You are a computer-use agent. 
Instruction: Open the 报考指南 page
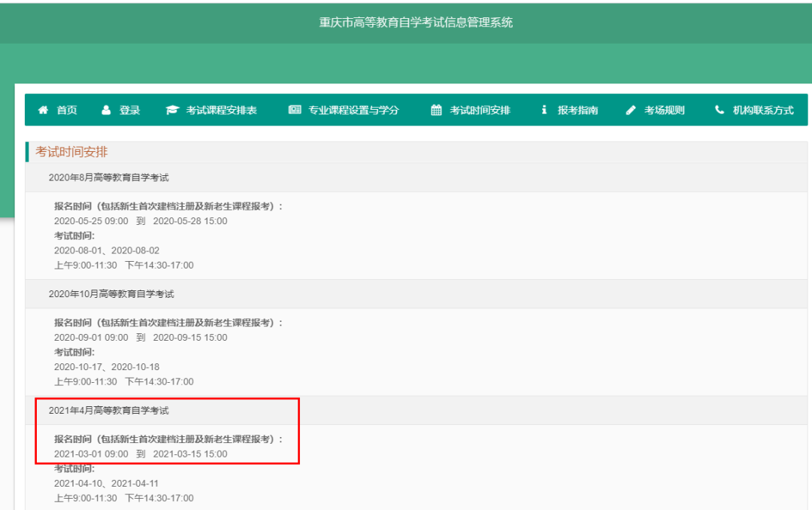coord(577,109)
